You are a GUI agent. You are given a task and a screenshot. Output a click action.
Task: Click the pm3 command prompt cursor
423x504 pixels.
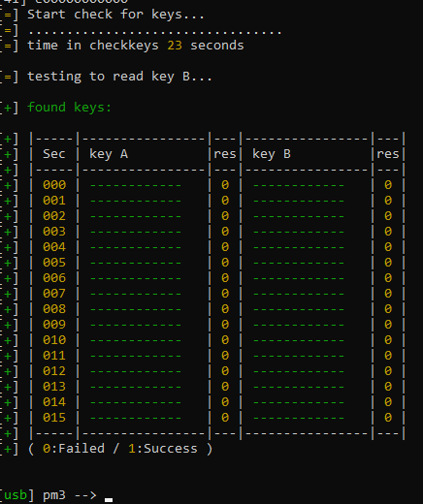tap(109, 500)
